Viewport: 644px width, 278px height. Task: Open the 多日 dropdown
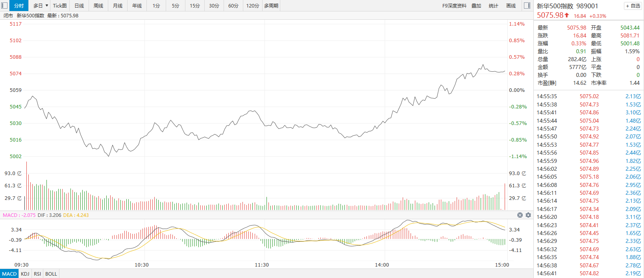pos(41,6)
